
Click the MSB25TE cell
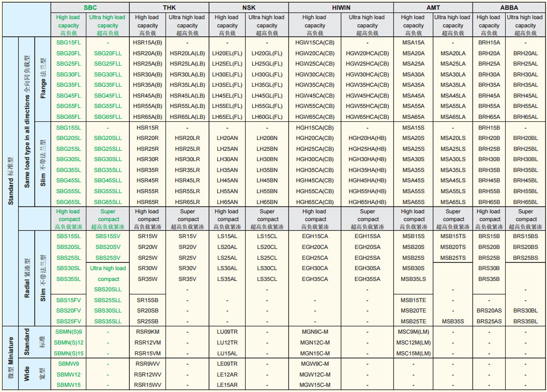pos(414,321)
